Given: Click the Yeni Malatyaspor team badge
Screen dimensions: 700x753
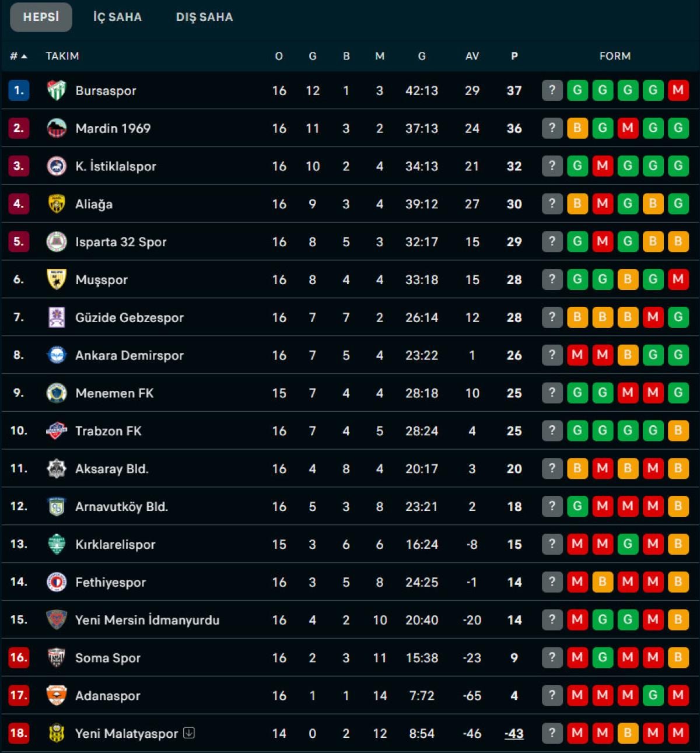Looking at the screenshot, I should tap(57, 734).
